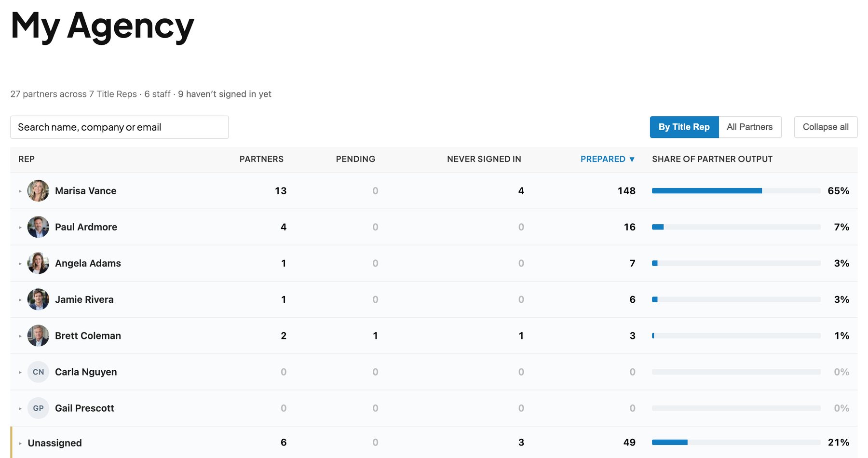Expand the Brett Coleman row

[20, 336]
